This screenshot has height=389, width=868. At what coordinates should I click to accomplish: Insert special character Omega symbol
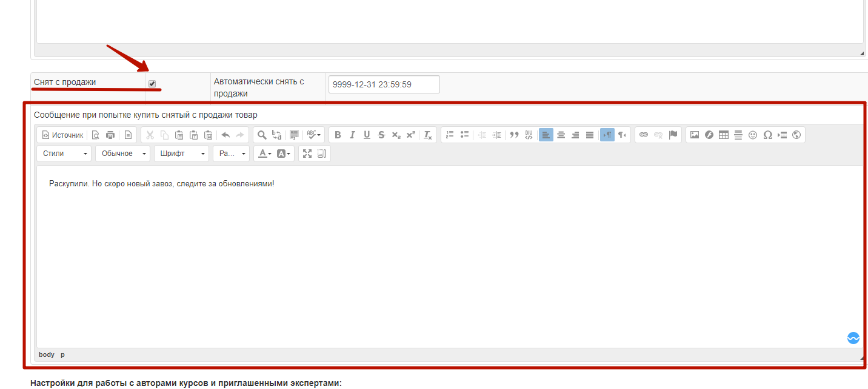pyautogui.click(x=767, y=135)
